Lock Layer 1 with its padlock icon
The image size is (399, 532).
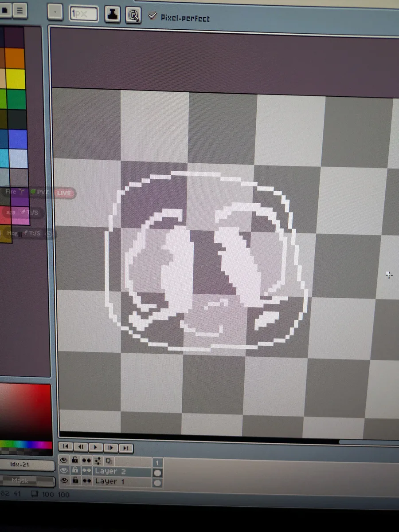(x=76, y=481)
